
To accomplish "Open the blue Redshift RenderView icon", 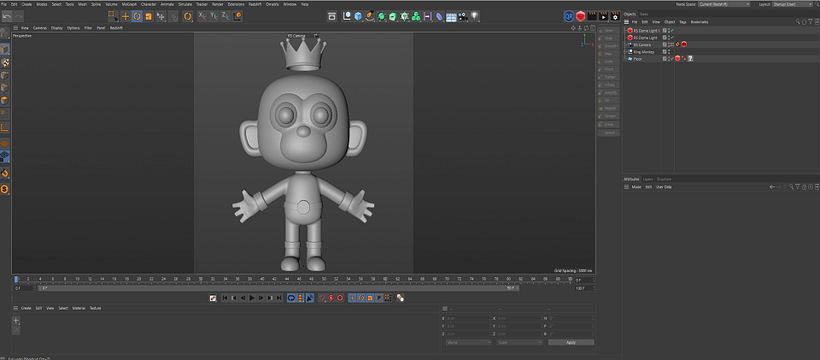I will (568, 16).
